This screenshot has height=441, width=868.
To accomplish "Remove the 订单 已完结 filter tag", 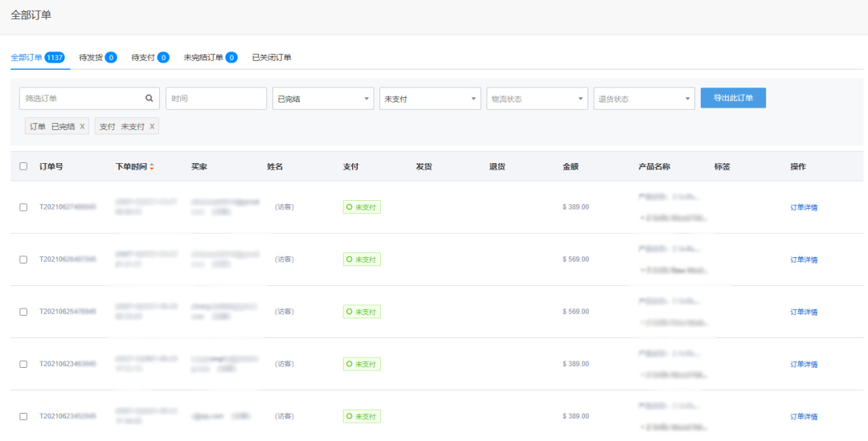I will [82, 127].
